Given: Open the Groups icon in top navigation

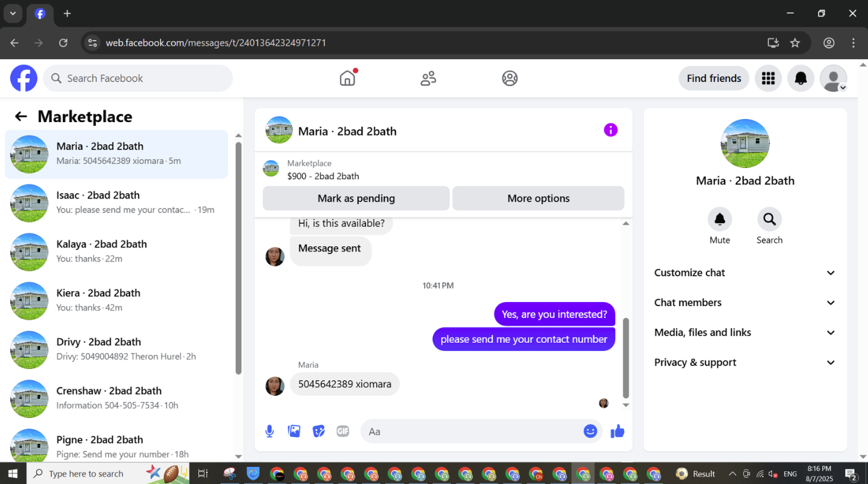Looking at the screenshot, I should click(510, 78).
